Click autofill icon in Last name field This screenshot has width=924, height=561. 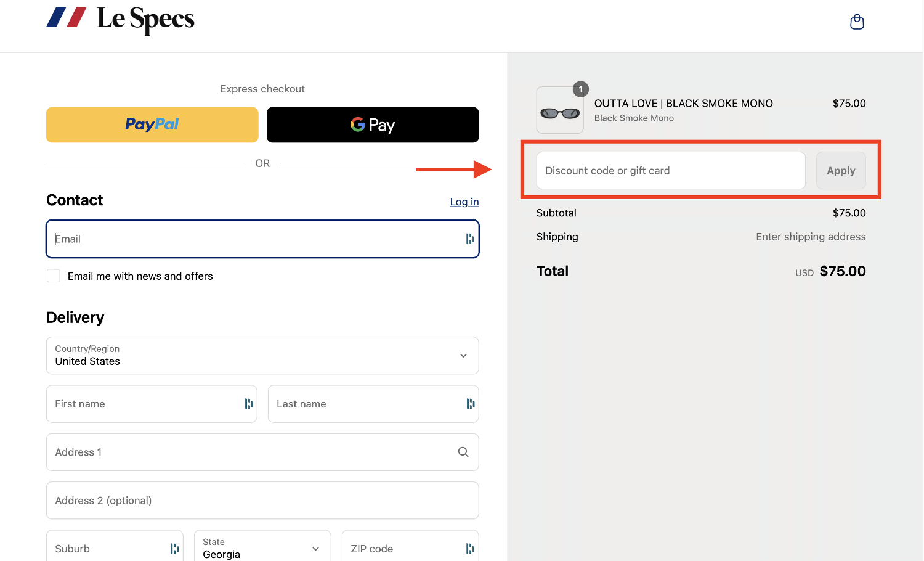tap(471, 404)
